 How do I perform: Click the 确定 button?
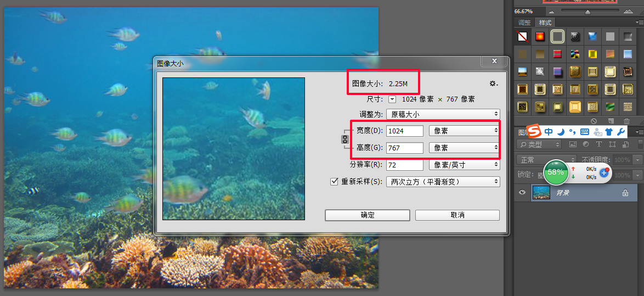(367, 215)
